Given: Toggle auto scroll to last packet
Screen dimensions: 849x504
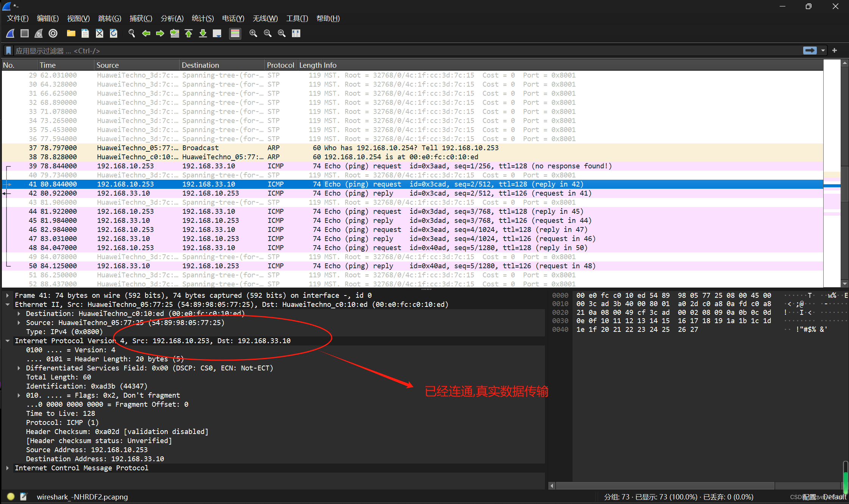Looking at the screenshot, I should tap(217, 33).
